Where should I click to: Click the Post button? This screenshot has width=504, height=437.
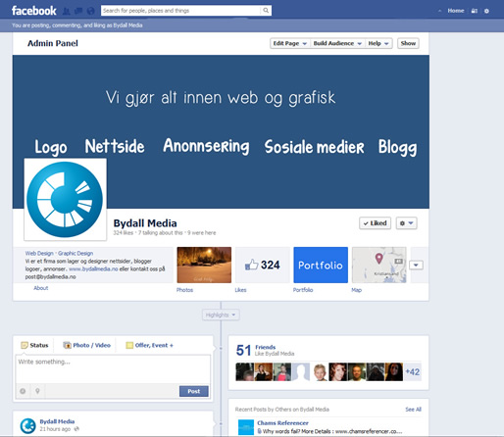194,391
